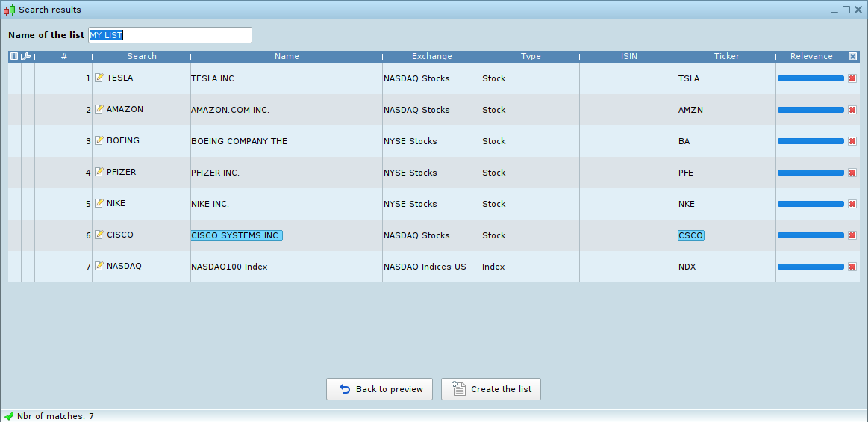Image resolution: width=868 pixels, height=422 pixels.
Task: Sort by the Name column header
Action: coord(287,56)
